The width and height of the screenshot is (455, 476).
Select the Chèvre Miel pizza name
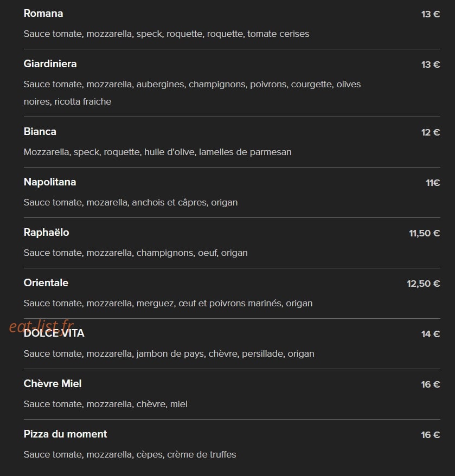53,383
